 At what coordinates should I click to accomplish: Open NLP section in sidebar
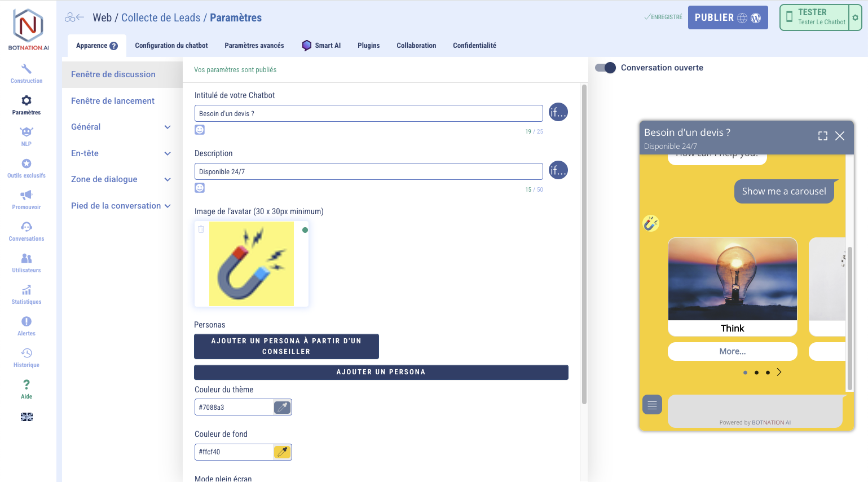click(27, 136)
